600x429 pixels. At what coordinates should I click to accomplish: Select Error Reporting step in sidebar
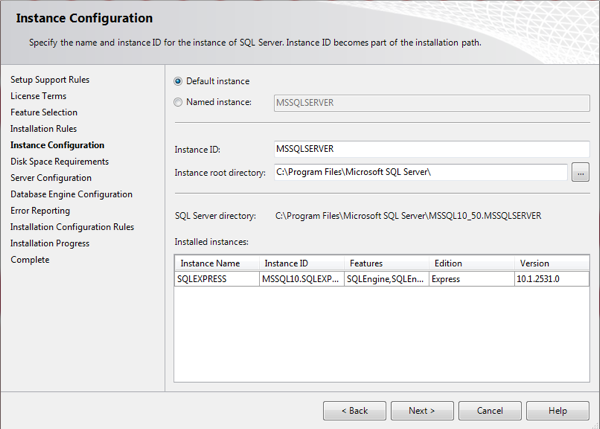40,211
